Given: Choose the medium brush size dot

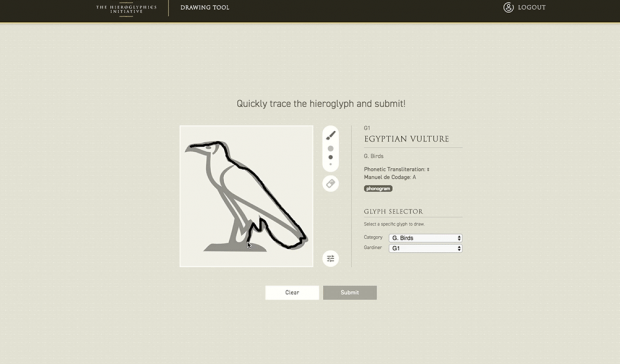Looking at the screenshot, I should pyautogui.click(x=331, y=157).
